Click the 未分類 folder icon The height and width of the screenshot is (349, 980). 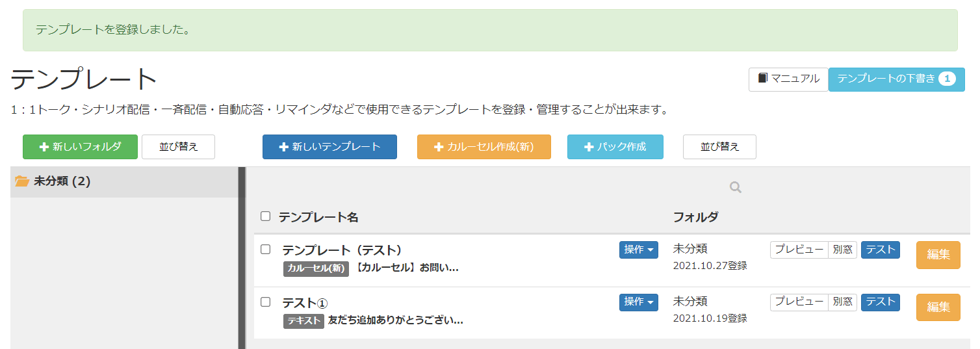pos(22,181)
